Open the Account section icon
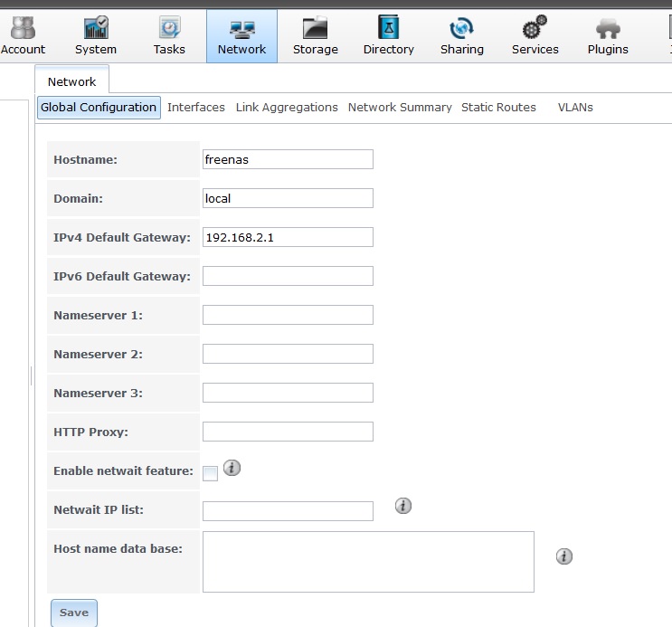The width and height of the screenshot is (672, 627). coord(23,28)
